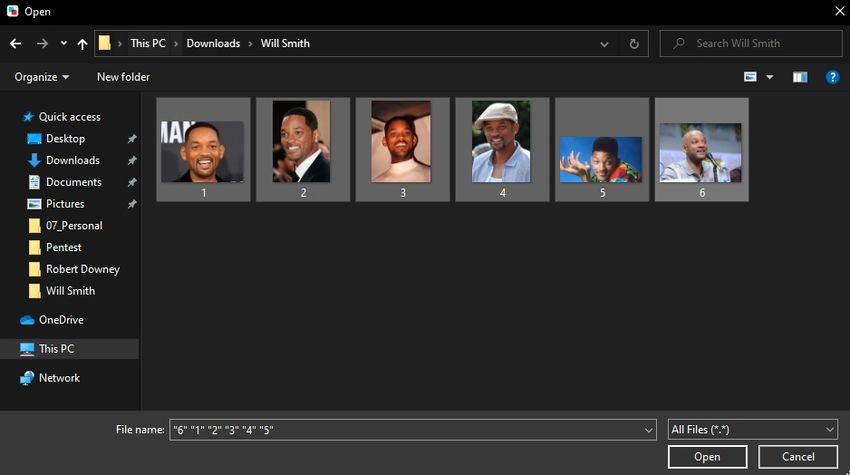Select image thumbnail 5
The width and height of the screenshot is (850, 475).
click(x=602, y=150)
